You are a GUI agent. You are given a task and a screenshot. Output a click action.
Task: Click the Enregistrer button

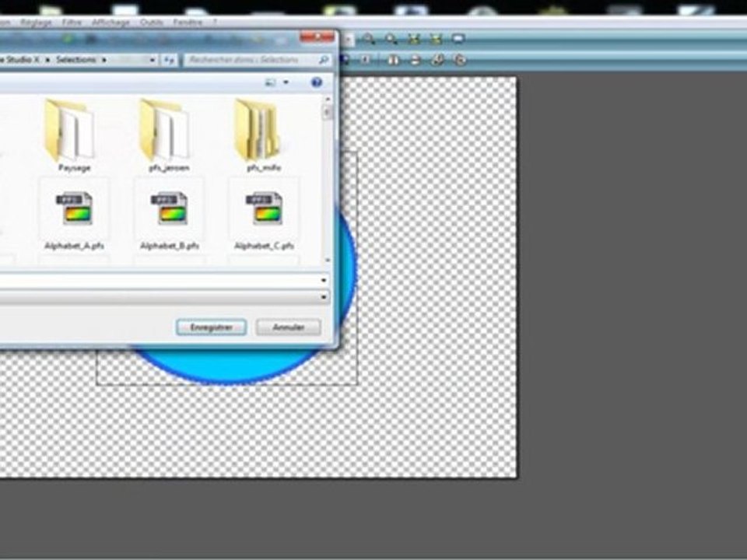point(211,327)
